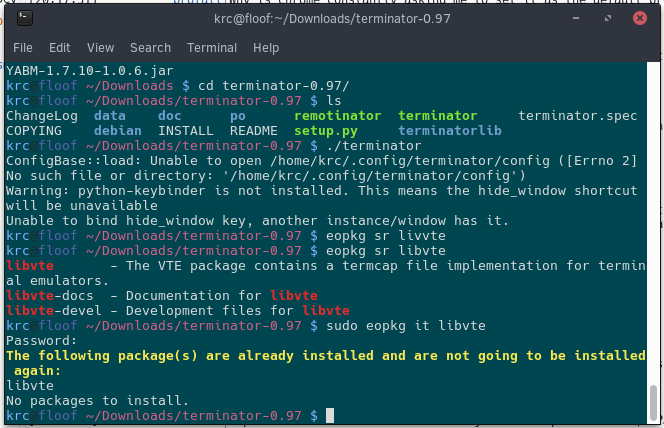
Task: Click 'po' directory name
Action: point(238,116)
